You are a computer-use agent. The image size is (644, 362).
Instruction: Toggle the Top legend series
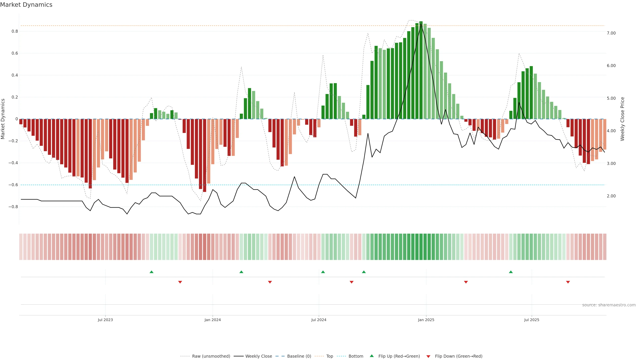tap(330, 356)
